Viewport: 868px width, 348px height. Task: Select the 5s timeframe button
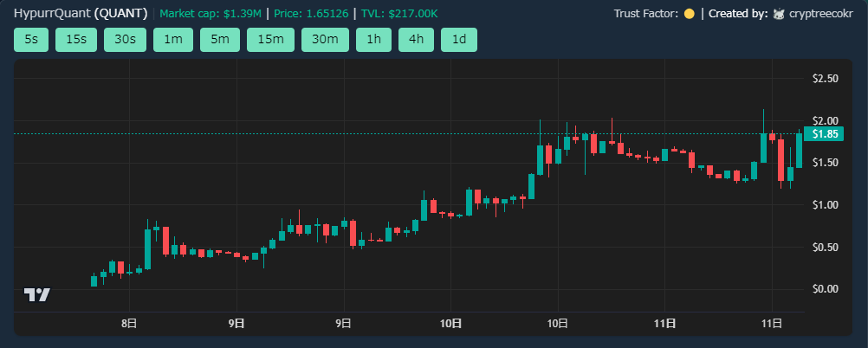coord(31,40)
